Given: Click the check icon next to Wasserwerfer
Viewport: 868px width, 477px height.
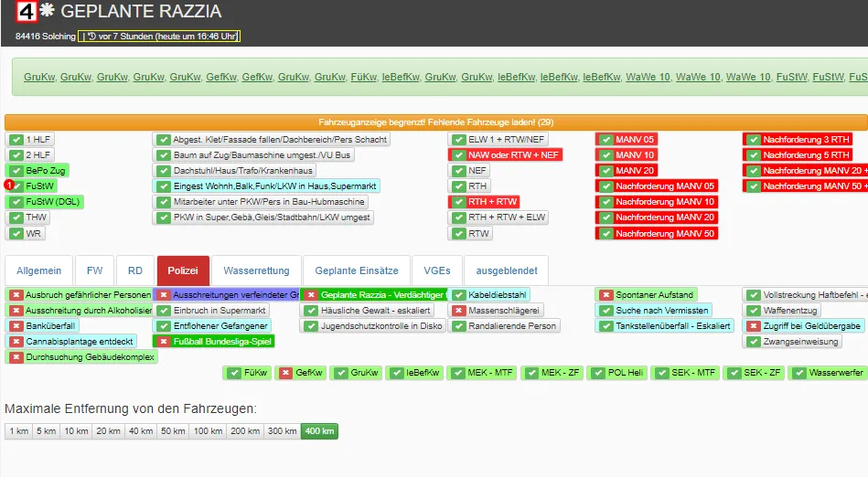Looking at the screenshot, I should tap(799, 373).
